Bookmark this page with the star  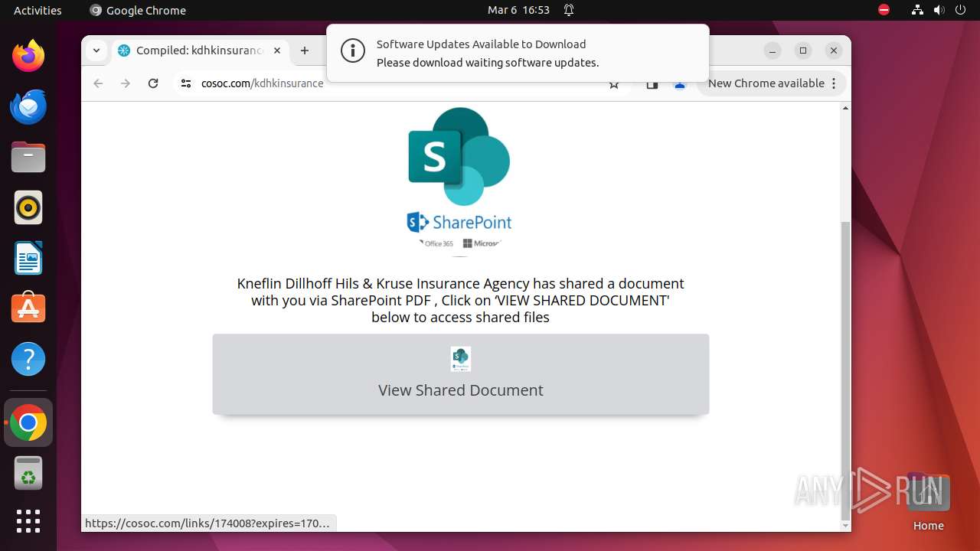point(614,84)
